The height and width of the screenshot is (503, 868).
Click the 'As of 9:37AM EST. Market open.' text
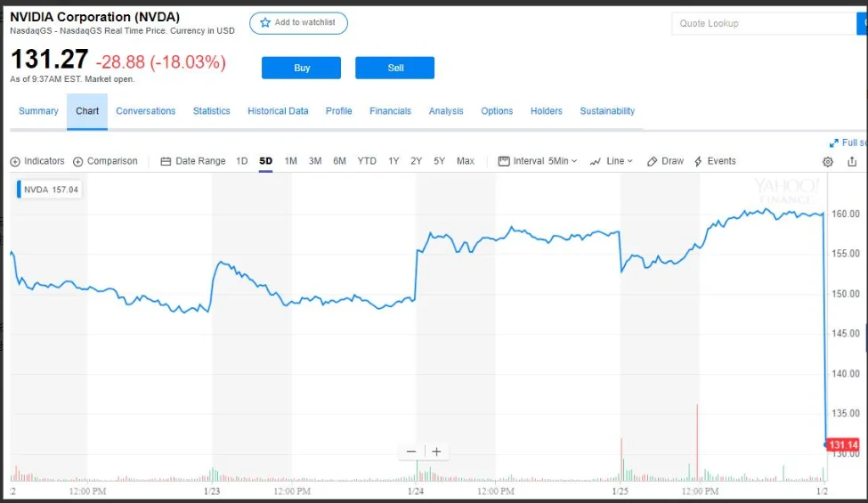click(x=72, y=79)
